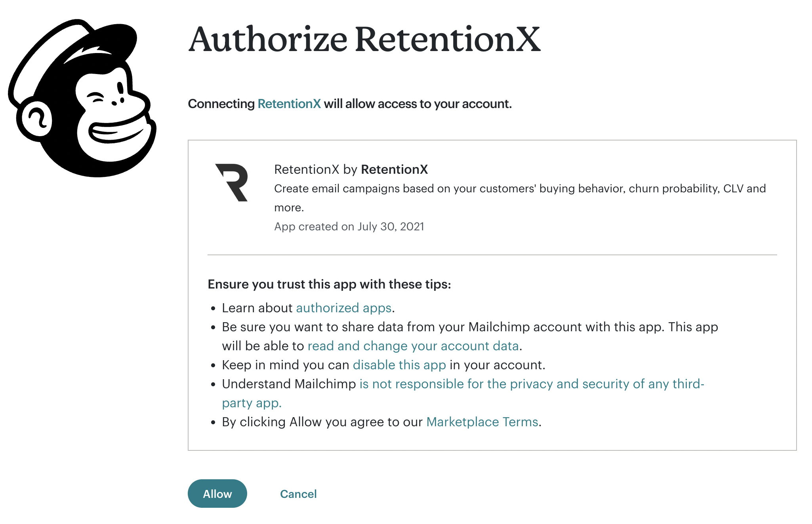Image resolution: width=812 pixels, height=524 pixels.
Task: Open the read and change your account data link
Action: point(413,346)
